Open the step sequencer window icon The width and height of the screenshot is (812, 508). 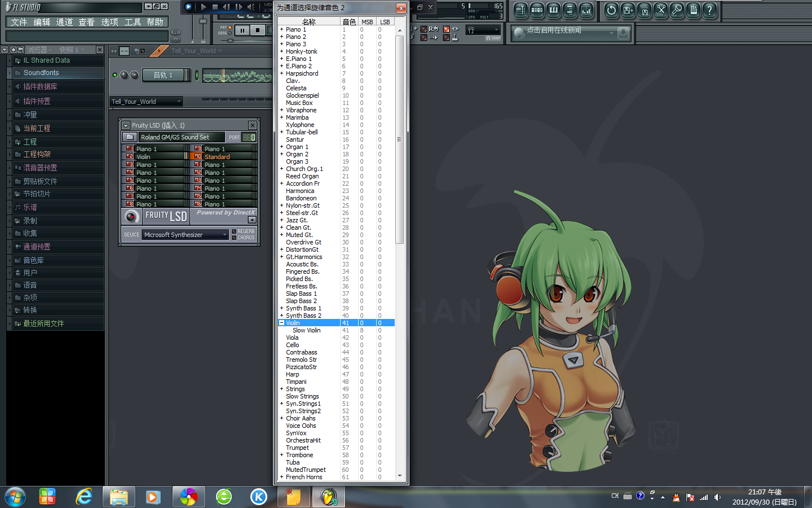click(537, 10)
